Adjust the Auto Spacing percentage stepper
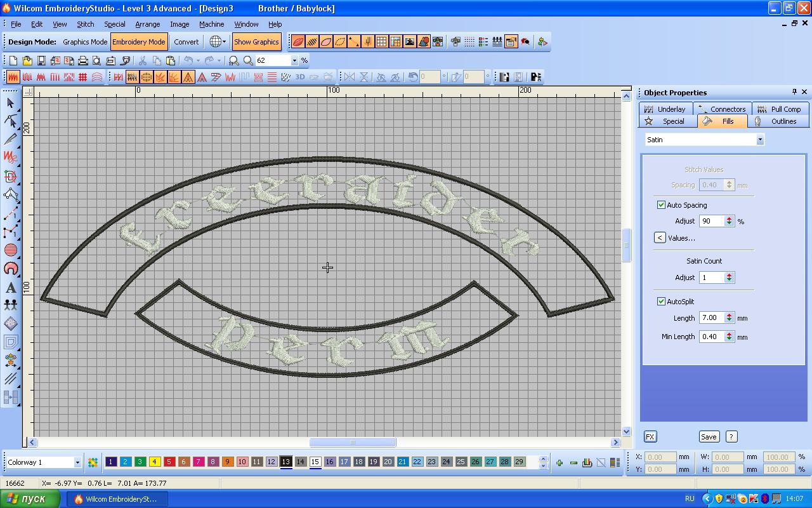This screenshot has height=508, width=812. pyautogui.click(x=729, y=221)
